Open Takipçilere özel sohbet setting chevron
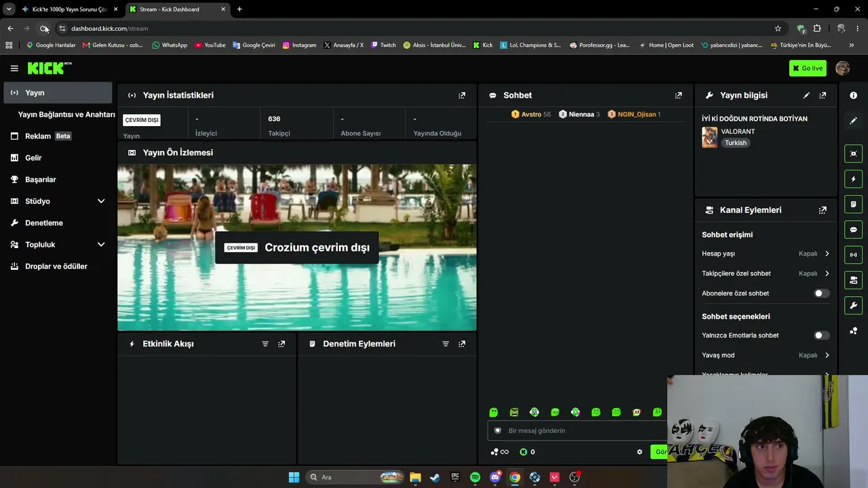 click(827, 274)
